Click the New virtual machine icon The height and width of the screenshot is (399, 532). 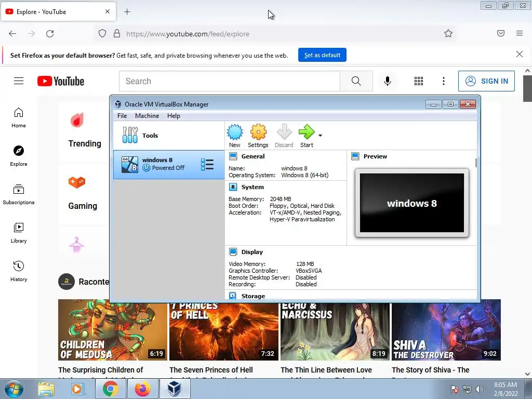point(234,136)
